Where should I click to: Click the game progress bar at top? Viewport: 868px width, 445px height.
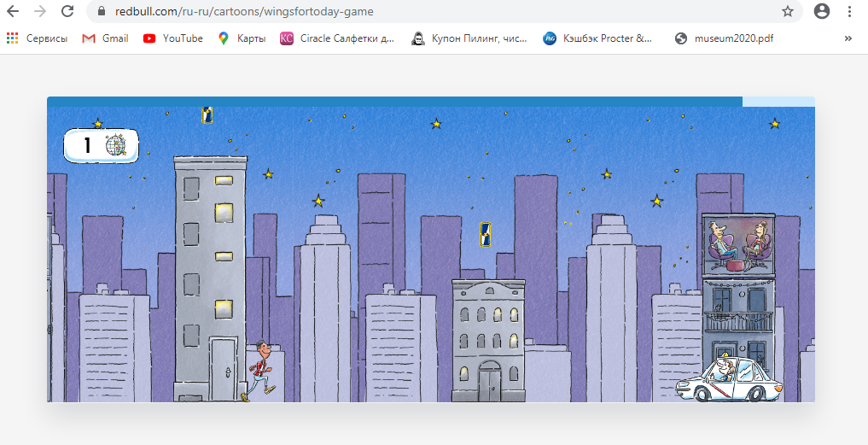(x=431, y=102)
